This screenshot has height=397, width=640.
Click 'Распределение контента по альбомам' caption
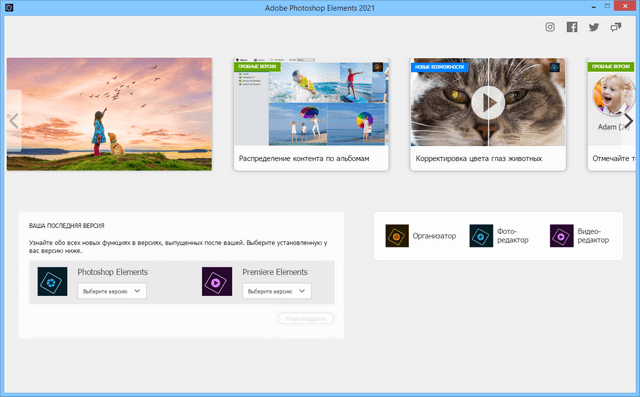click(x=304, y=158)
